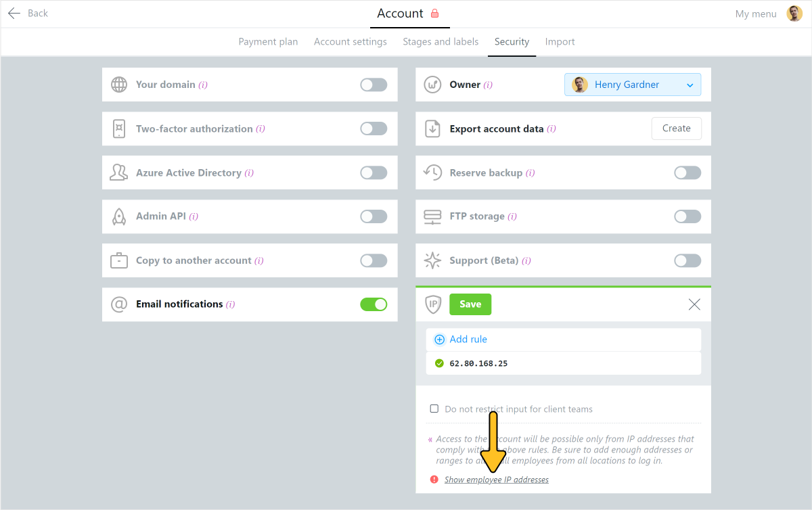Select the 62.80.168.25 IP rule entry
Image resolution: width=812 pixels, height=510 pixels.
(x=564, y=363)
